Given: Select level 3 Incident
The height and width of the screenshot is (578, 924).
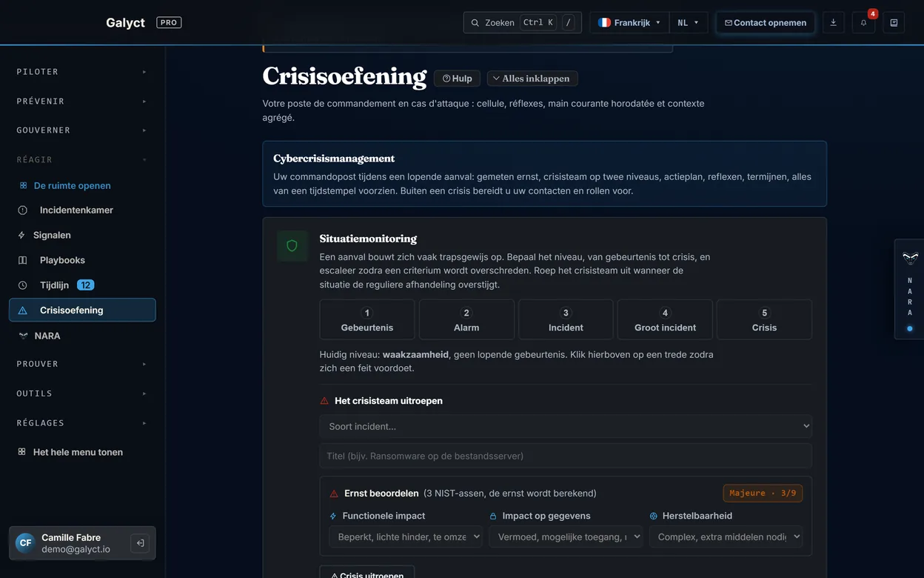Looking at the screenshot, I should click(566, 319).
